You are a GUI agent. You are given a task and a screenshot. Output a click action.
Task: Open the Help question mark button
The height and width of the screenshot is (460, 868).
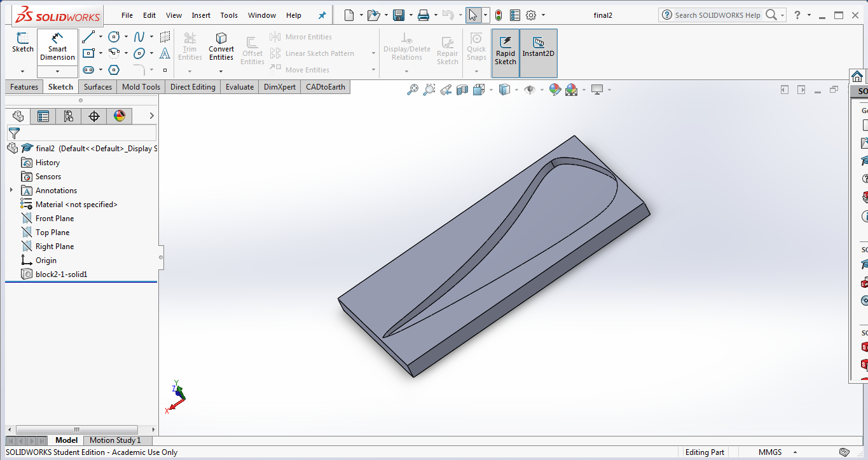(797, 15)
